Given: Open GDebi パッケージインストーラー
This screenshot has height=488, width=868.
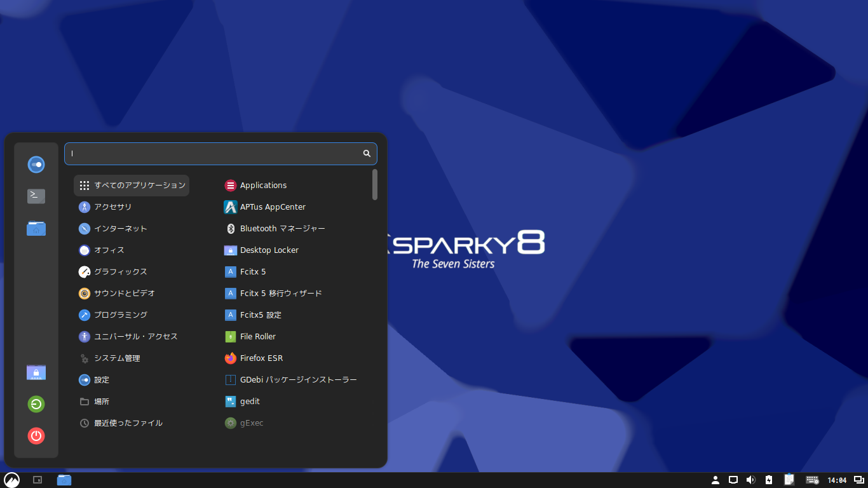Looking at the screenshot, I should [x=294, y=380].
